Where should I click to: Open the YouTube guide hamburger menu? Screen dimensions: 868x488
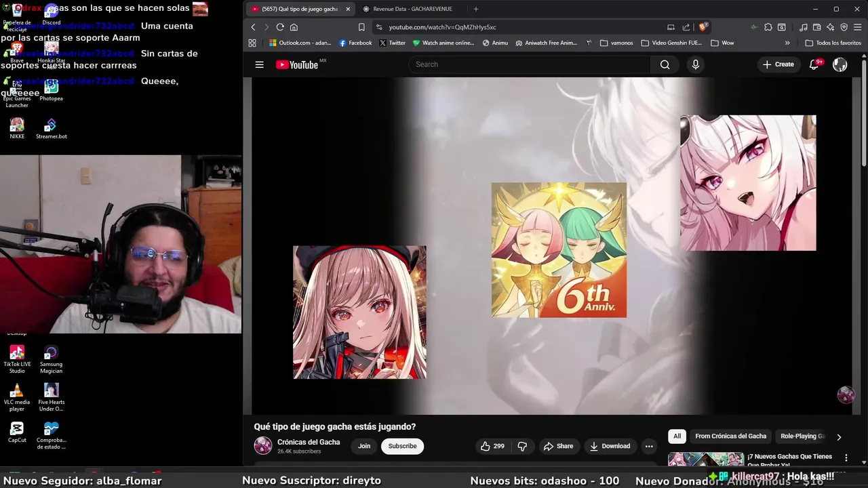(259, 64)
